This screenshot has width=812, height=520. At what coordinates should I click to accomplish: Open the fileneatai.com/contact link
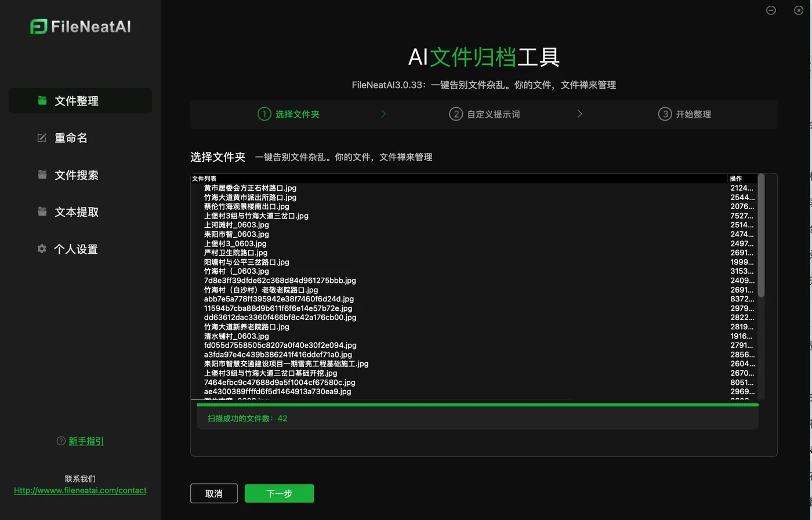point(80,490)
